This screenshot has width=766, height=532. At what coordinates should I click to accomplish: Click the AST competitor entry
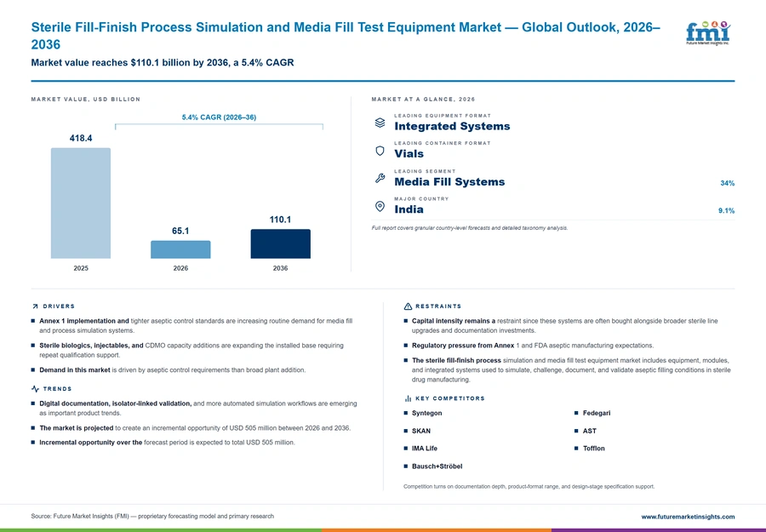tap(589, 431)
